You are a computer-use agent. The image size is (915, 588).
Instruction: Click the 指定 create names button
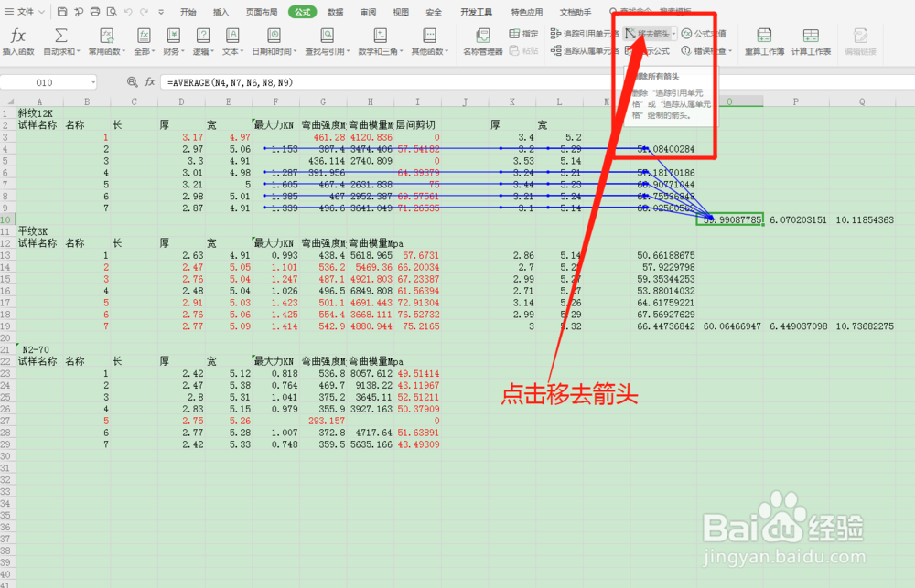coord(523,34)
